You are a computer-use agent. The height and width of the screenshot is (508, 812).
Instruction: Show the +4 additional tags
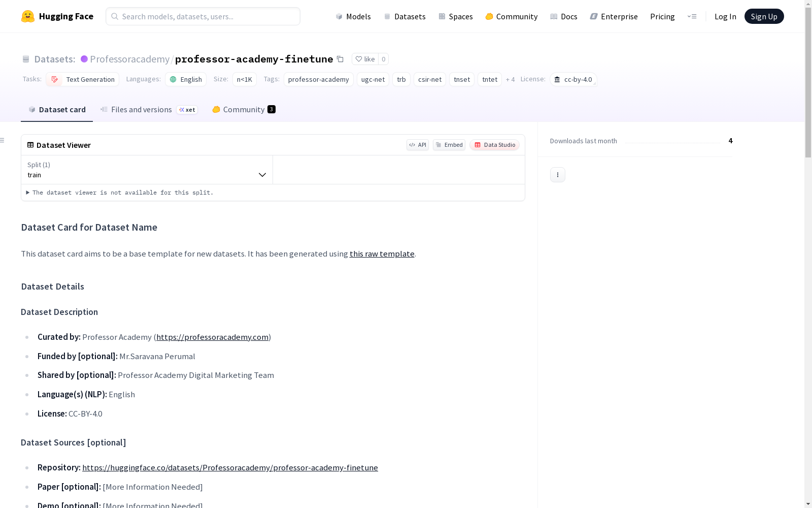tap(510, 80)
